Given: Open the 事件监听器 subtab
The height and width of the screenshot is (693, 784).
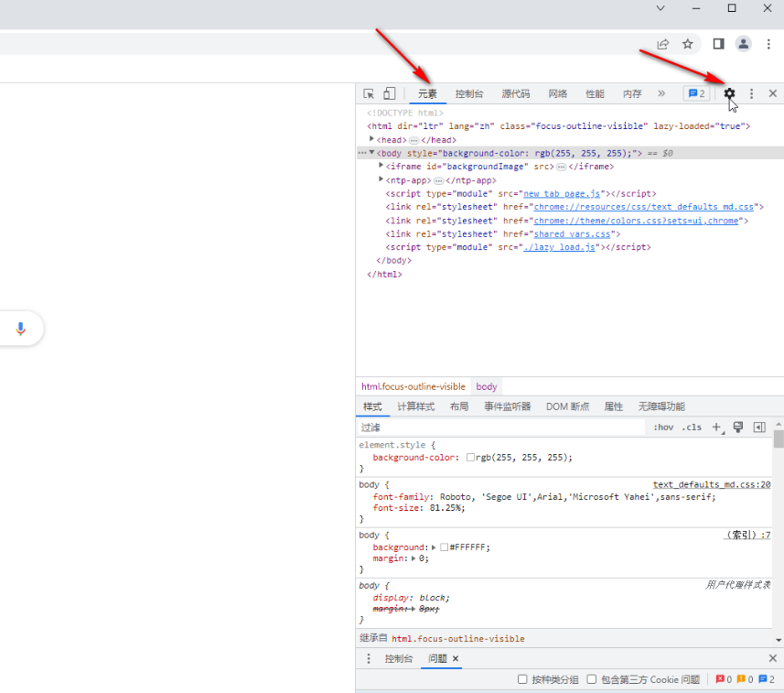Looking at the screenshot, I should coord(507,406).
